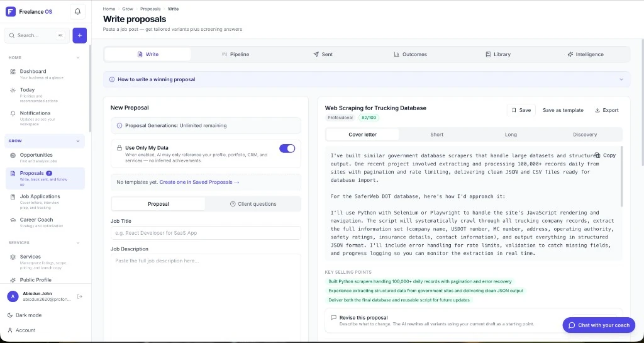The width and height of the screenshot is (644, 343).
Task: Switch to the Outcomes tab
Action: [x=410, y=54]
